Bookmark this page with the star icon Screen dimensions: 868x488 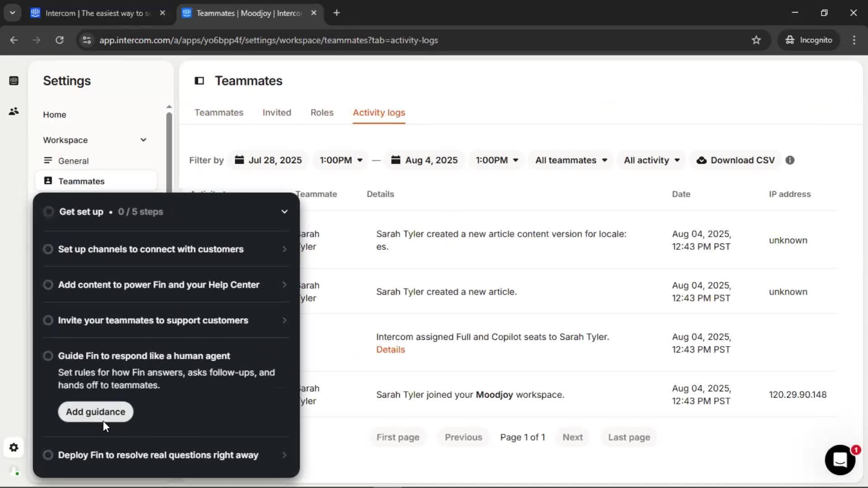click(x=756, y=40)
